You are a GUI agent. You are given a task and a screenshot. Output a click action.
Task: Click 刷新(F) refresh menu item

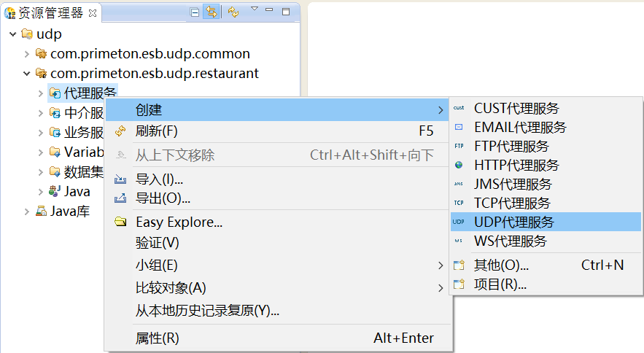(157, 131)
